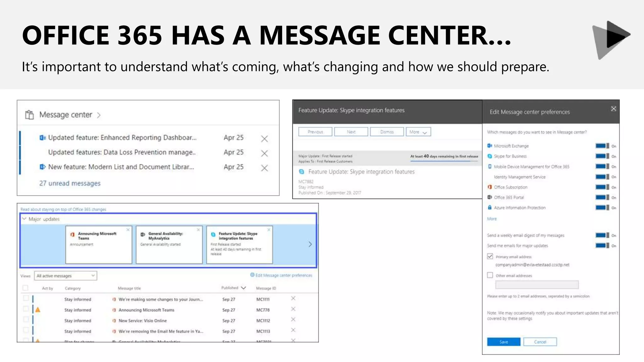
Task: Toggle Identity Management Service switch
Action: click(x=602, y=177)
